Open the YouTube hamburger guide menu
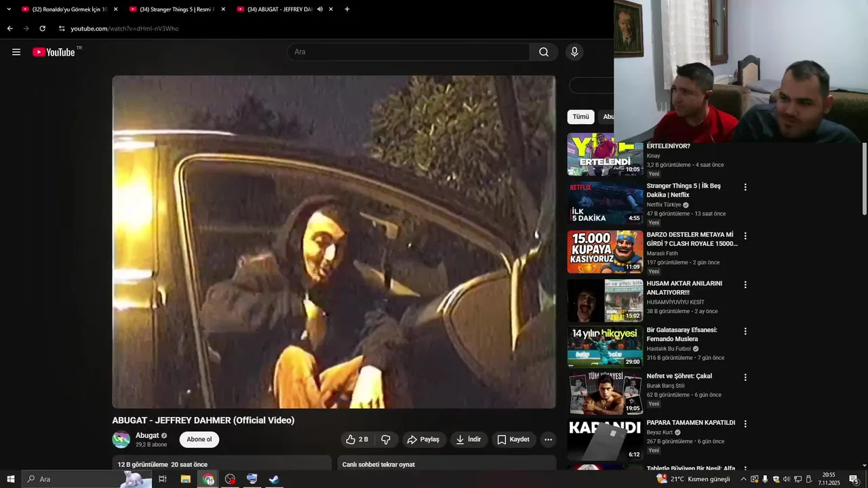This screenshot has width=868, height=488. (16, 52)
